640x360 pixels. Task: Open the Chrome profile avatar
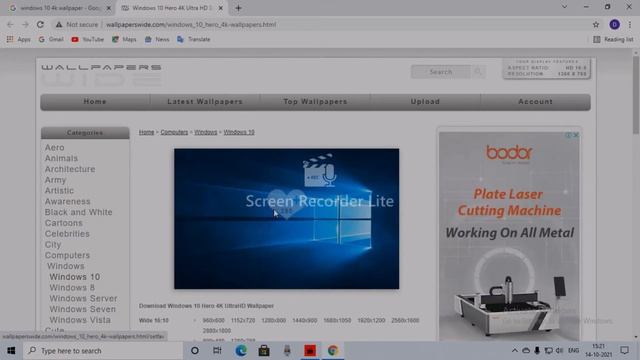click(x=614, y=24)
